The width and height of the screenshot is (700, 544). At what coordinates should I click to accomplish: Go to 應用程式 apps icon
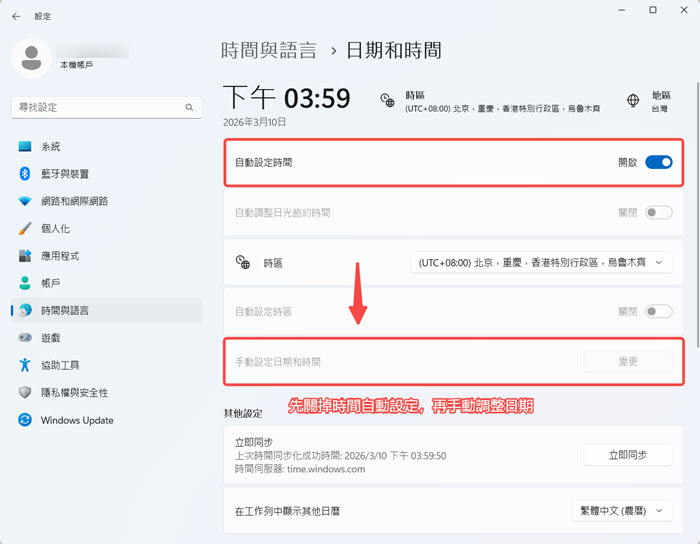(25, 256)
